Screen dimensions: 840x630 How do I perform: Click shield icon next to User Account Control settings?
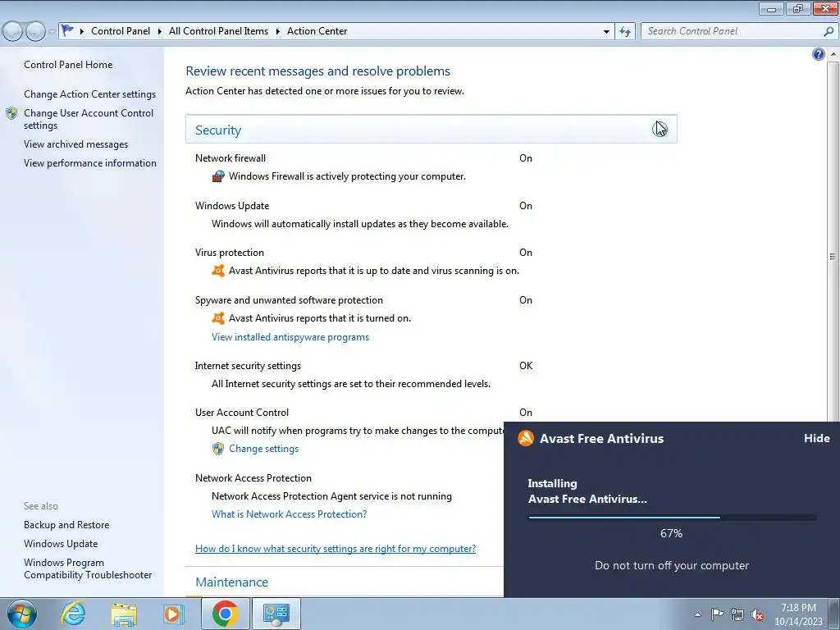[11, 113]
